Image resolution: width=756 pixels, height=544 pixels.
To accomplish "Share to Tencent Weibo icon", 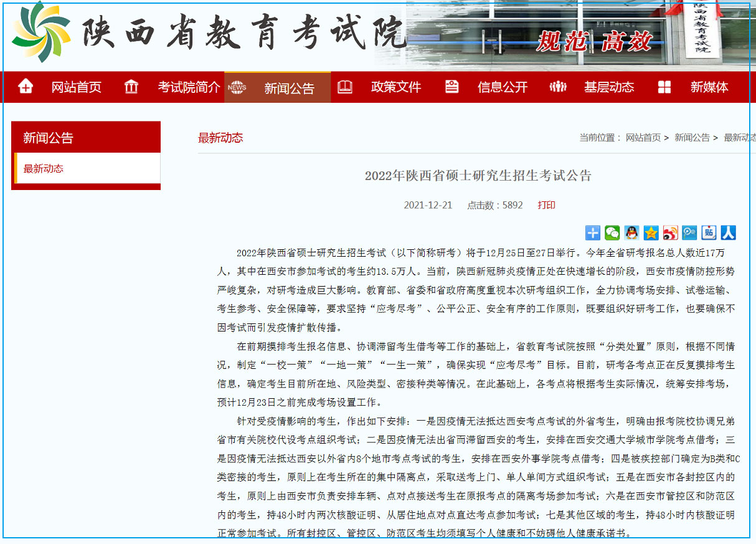I will 689,233.
